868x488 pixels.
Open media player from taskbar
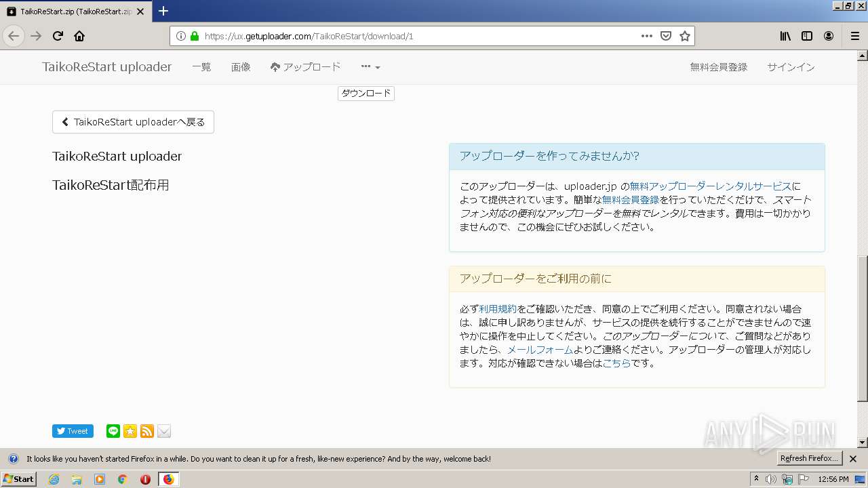coord(100,479)
